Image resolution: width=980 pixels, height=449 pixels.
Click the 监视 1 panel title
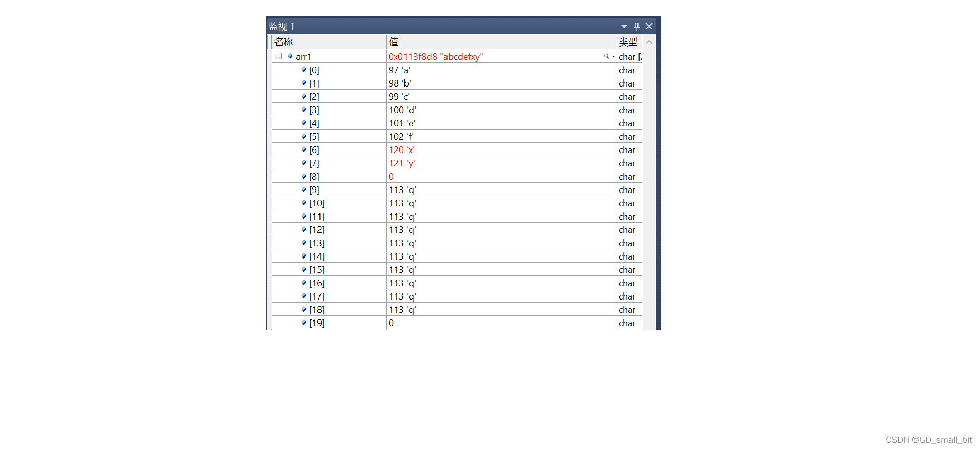tap(282, 26)
